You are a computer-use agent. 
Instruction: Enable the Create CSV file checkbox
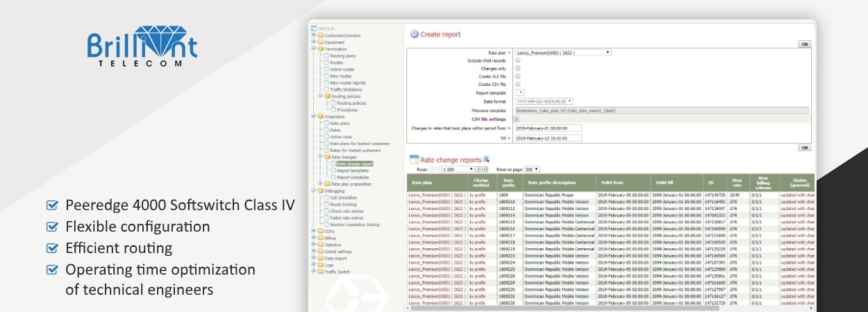point(517,85)
